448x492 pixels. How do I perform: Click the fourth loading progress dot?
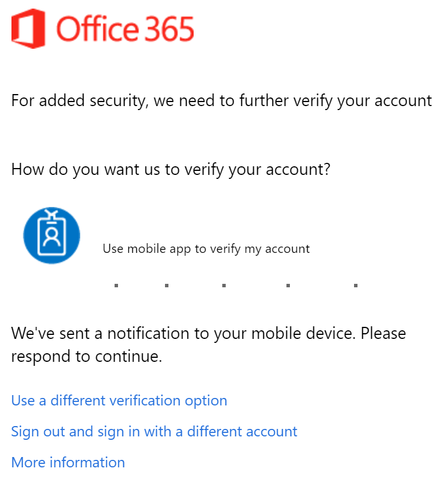(x=288, y=285)
